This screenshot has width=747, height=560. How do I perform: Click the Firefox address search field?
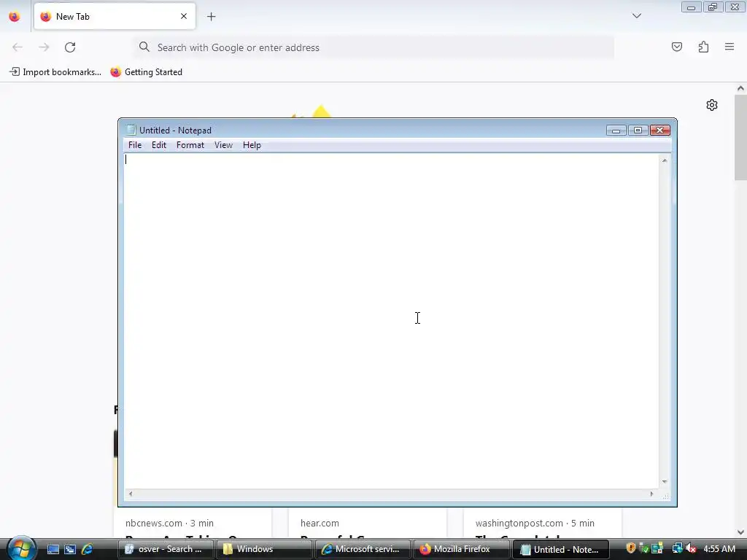pos(374,47)
